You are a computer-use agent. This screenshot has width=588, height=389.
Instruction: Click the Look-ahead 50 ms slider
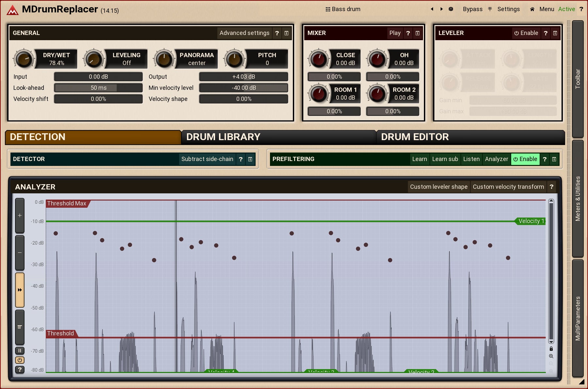click(98, 88)
